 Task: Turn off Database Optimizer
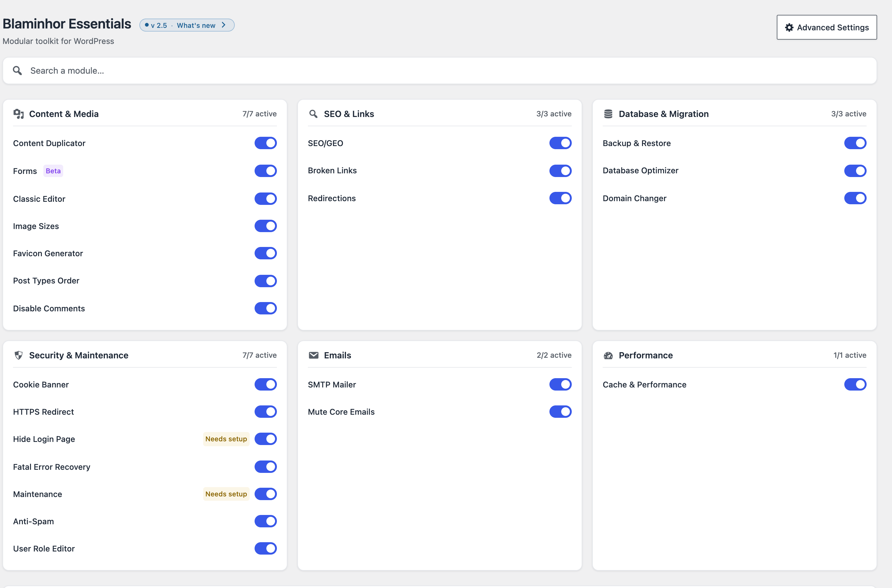coord(855,171)
